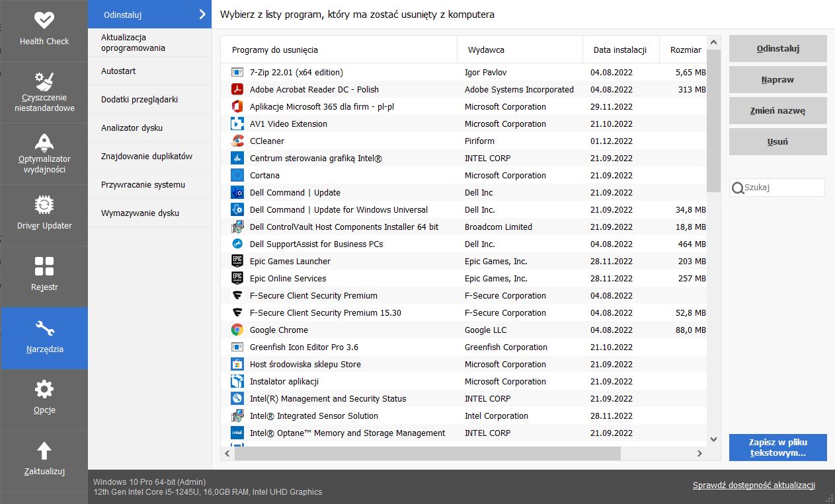Screen dimensions: 835x504
Task: Select Intel(R) Management and Security Status
Action: coord(463,398)
